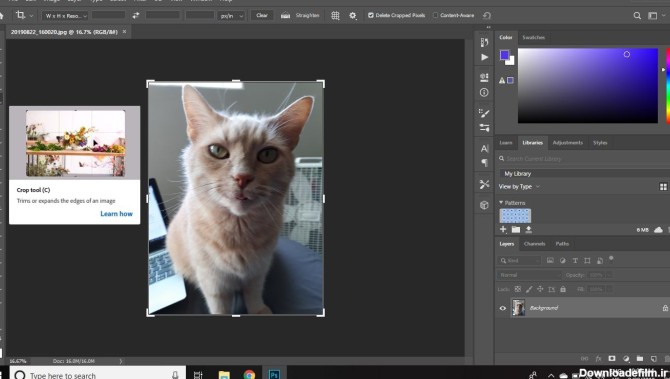Click the blue foreground color swatch
This screenshot has width=670, height=379.
pos(505,55)
